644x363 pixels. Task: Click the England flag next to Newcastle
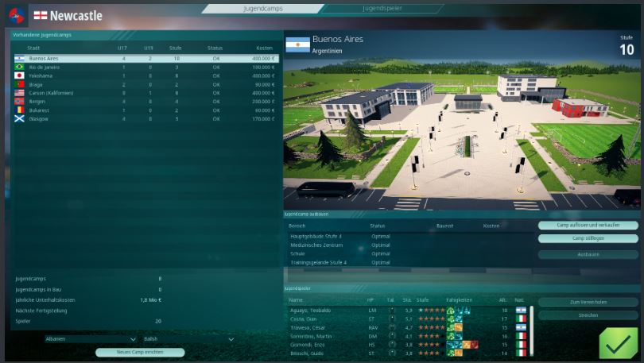[x=40, y=15]
